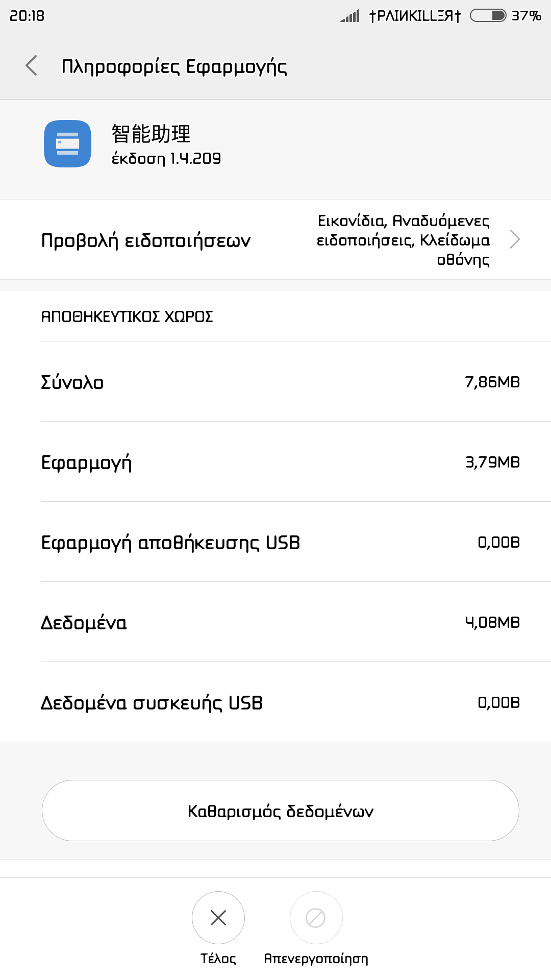The height and width of the screenshot is (980, 551).
Task: Tap the battery icon in status bar
Action: (488, 16)
